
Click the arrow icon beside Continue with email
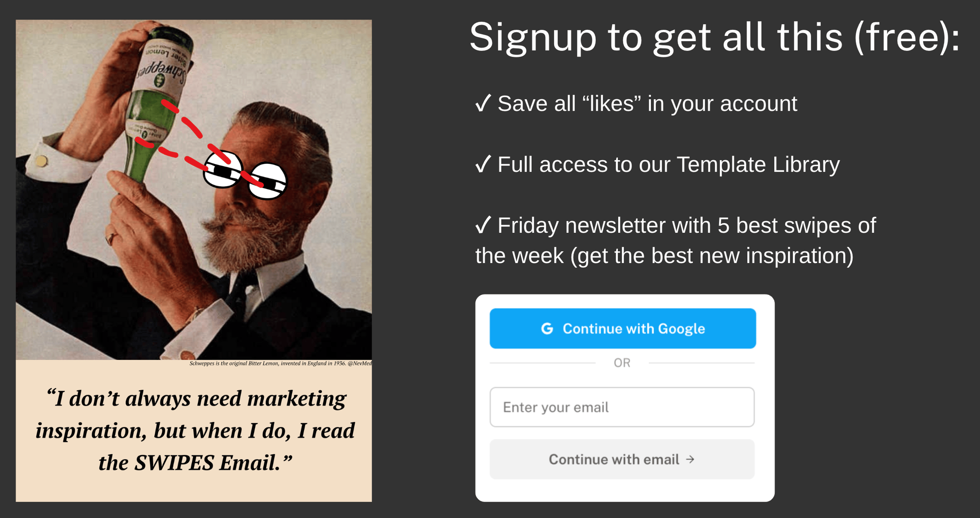[x=690, y=459]
